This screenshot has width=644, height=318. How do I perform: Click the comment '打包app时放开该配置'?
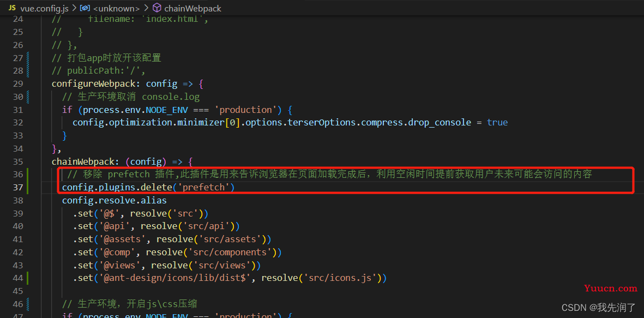[106, 58]
